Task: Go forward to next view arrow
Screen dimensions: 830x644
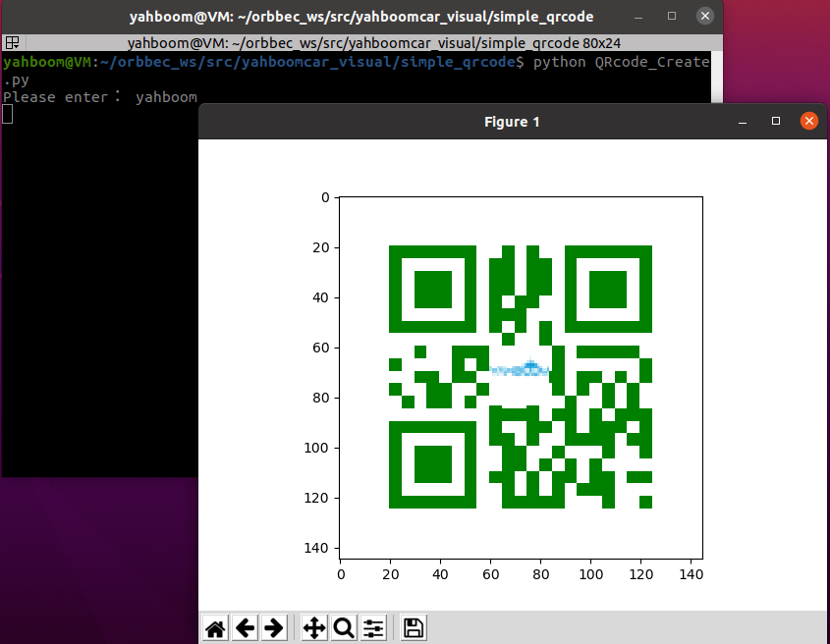Action: pos(274,628)
